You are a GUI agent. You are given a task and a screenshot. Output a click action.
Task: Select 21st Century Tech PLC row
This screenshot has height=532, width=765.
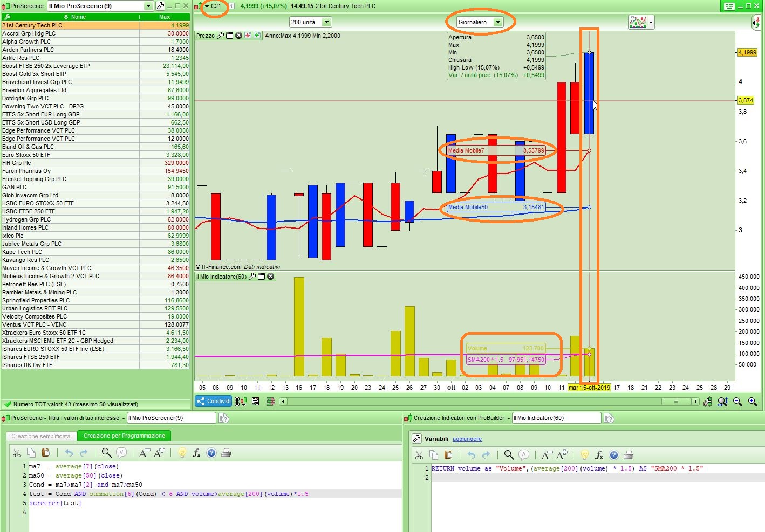tap(95, 25)
